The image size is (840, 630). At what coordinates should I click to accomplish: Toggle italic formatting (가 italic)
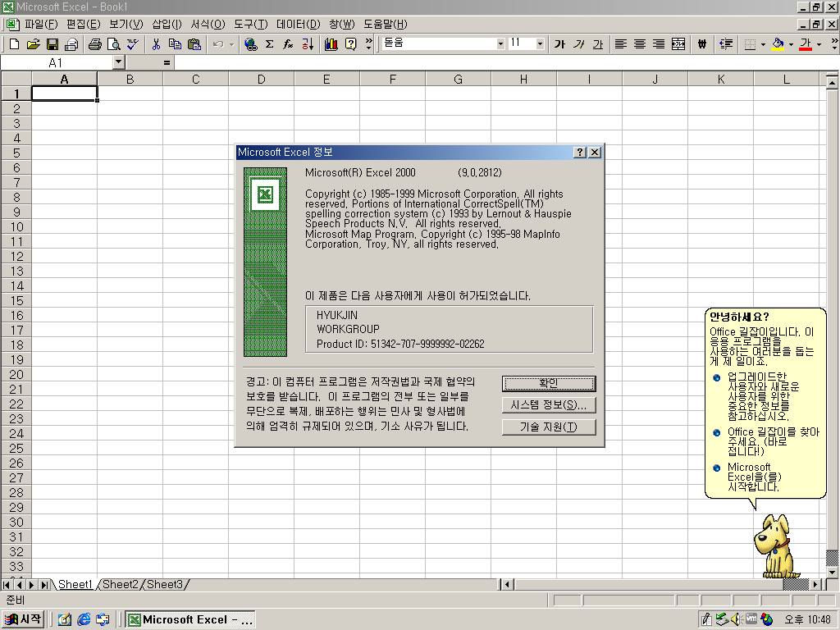pos(578,44)
